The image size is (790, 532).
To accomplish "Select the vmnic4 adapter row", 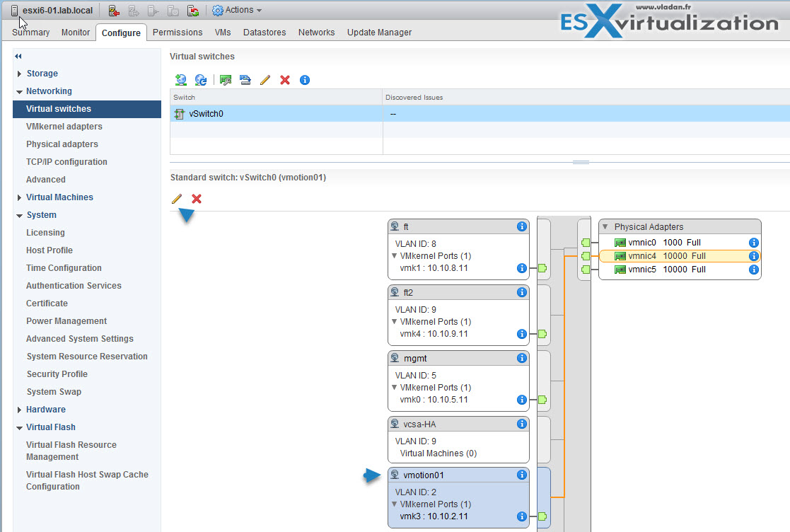I will (x=679, y=256).
